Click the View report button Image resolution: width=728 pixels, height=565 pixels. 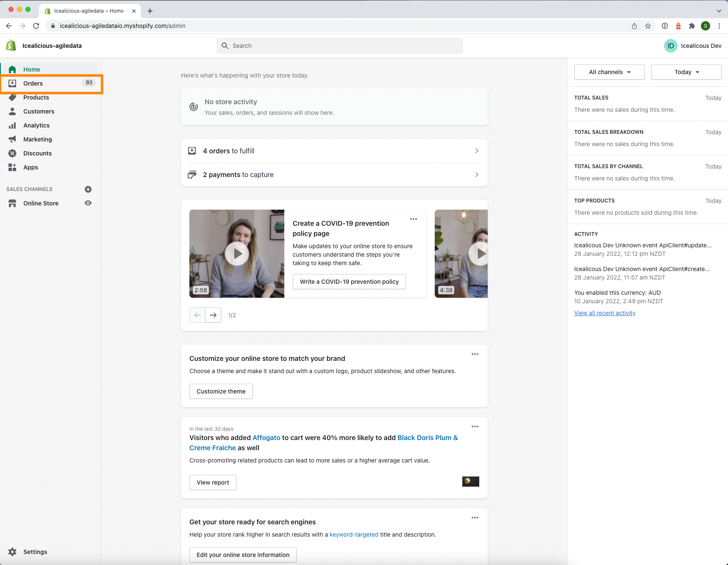213,482
